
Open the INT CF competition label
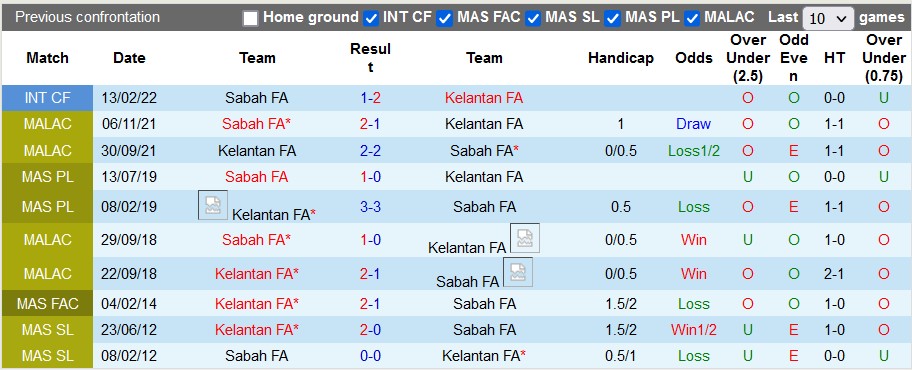(x=47, y=98)
